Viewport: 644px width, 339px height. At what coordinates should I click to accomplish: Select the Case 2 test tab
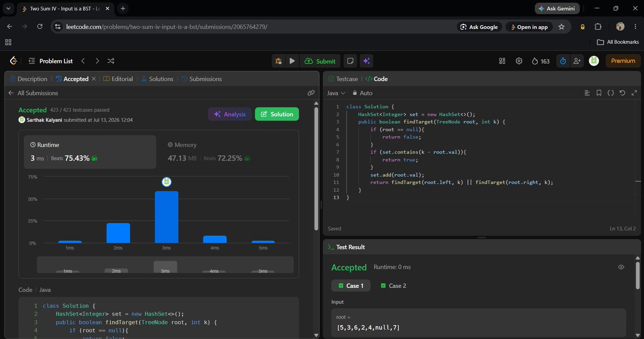[x=393, y=286]
